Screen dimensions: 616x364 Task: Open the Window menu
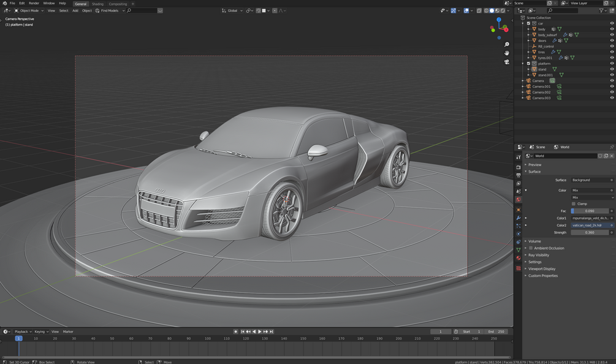48,3
